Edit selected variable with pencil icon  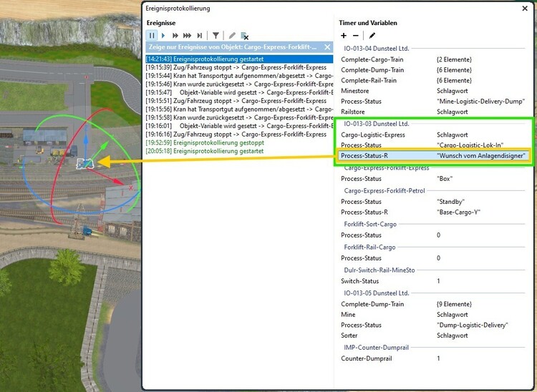(372, 35)
